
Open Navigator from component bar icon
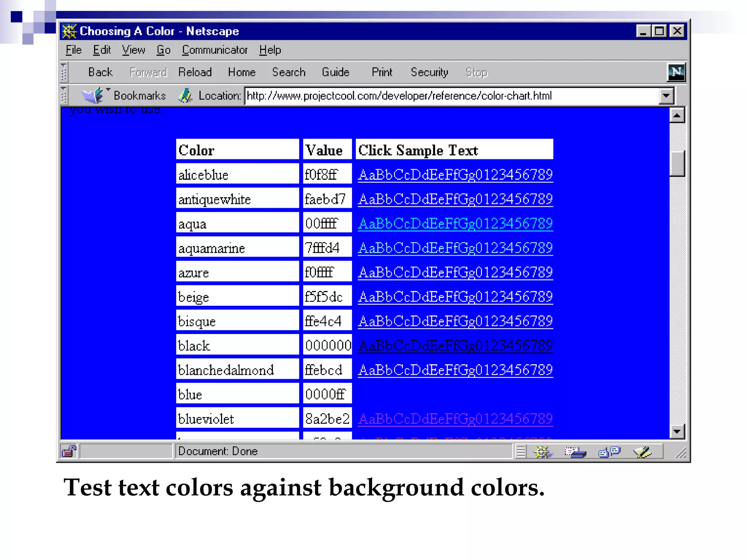[543, 452]
